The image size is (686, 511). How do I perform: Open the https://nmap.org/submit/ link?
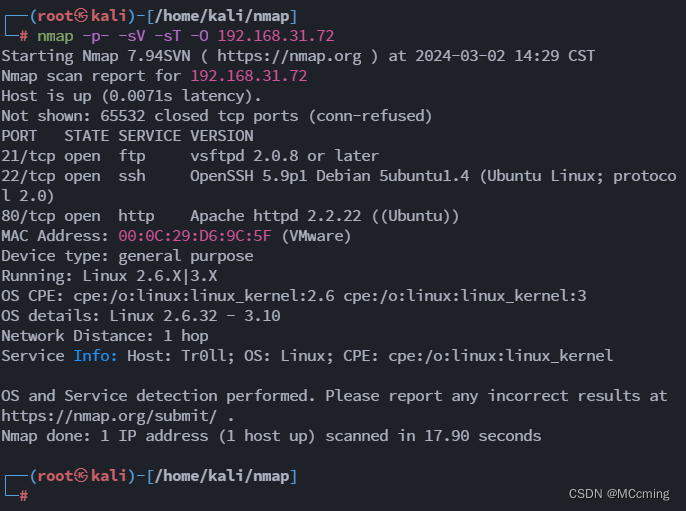tap(109, 416)
